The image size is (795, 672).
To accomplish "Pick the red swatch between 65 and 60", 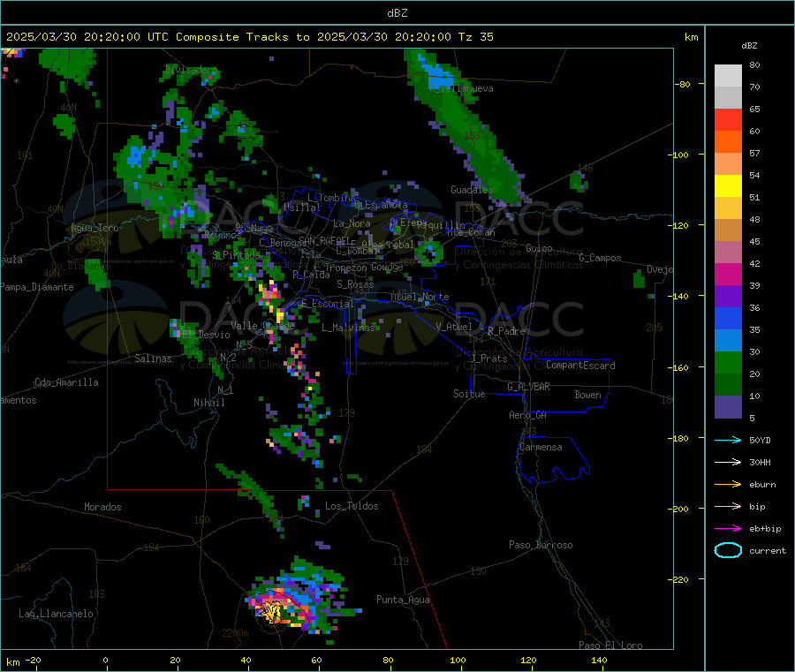I will point(728,119).
